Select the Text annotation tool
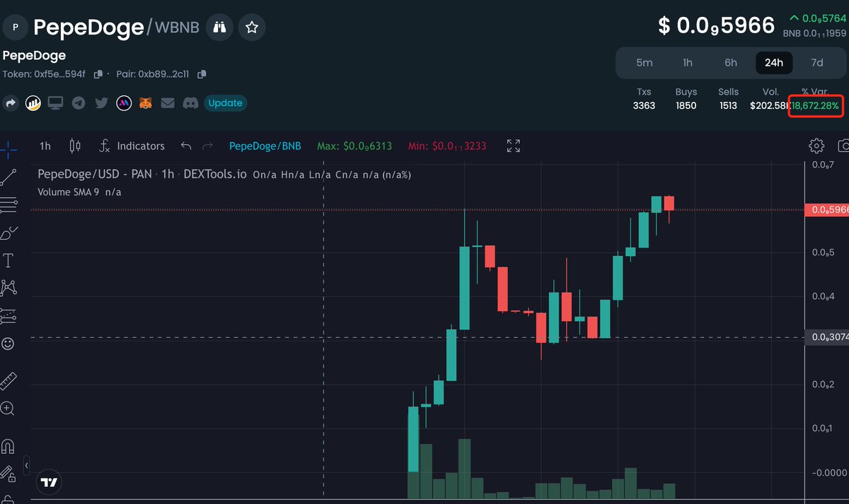Viewport: 849px width, 504px height. coord(10,260)
